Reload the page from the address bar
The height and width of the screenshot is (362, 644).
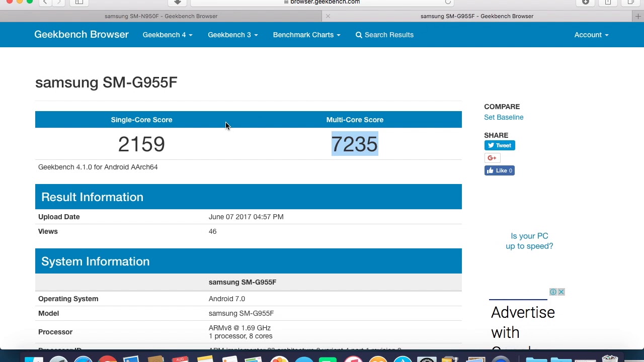(x=448, y=2)
